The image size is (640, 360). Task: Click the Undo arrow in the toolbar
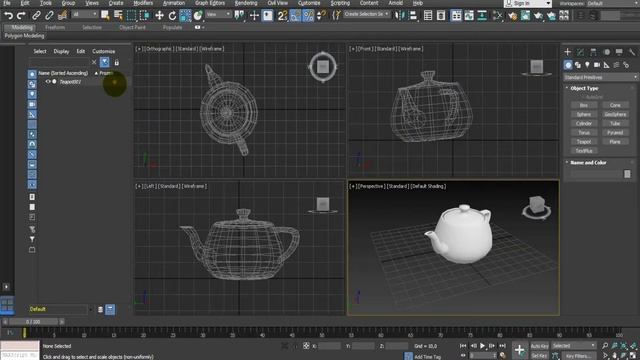(x=8, y=16)
